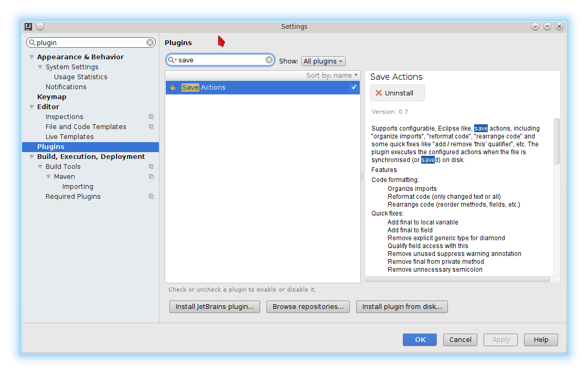Click the Uninstall button
The height and width of the screenshot is (375, 588).
point(398,93)
